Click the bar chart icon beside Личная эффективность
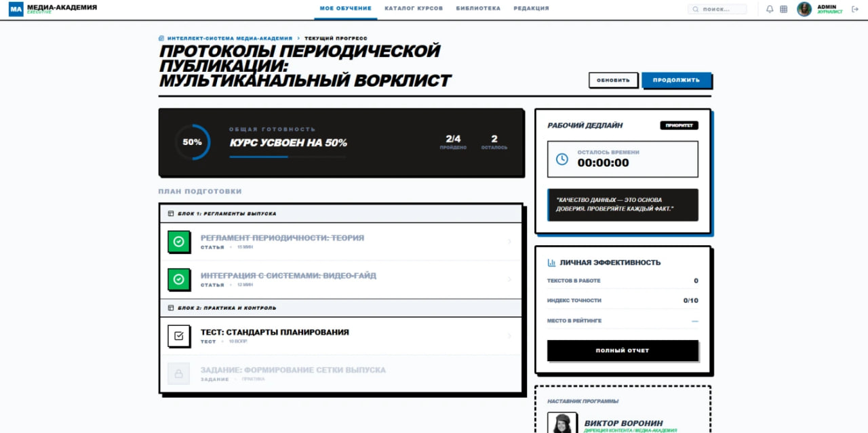The width and height of the screenshot is (868, 433). (552, 262)
